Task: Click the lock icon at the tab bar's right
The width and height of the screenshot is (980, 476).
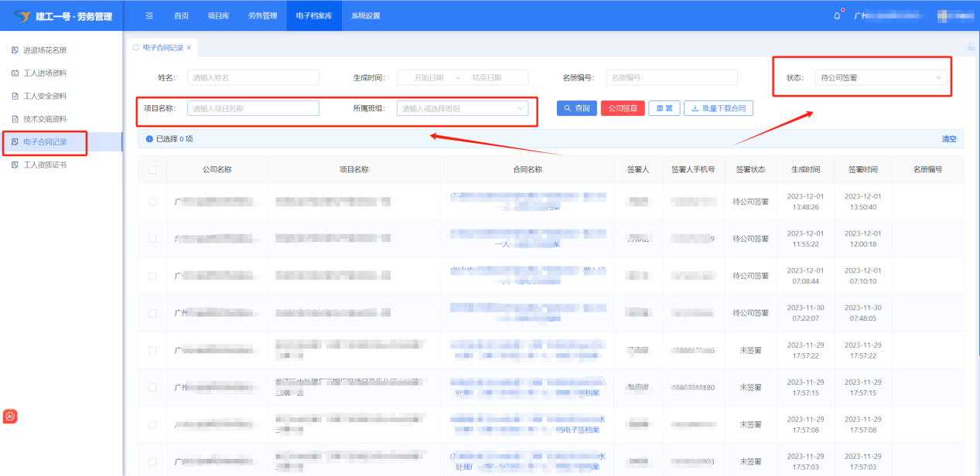Action: click(971, 47)
